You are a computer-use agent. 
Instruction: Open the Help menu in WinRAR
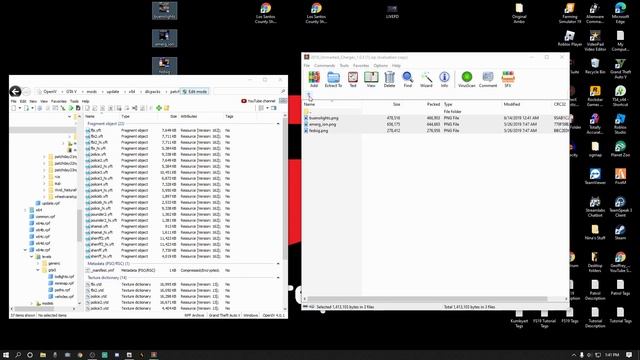click(x=396, y=66)
